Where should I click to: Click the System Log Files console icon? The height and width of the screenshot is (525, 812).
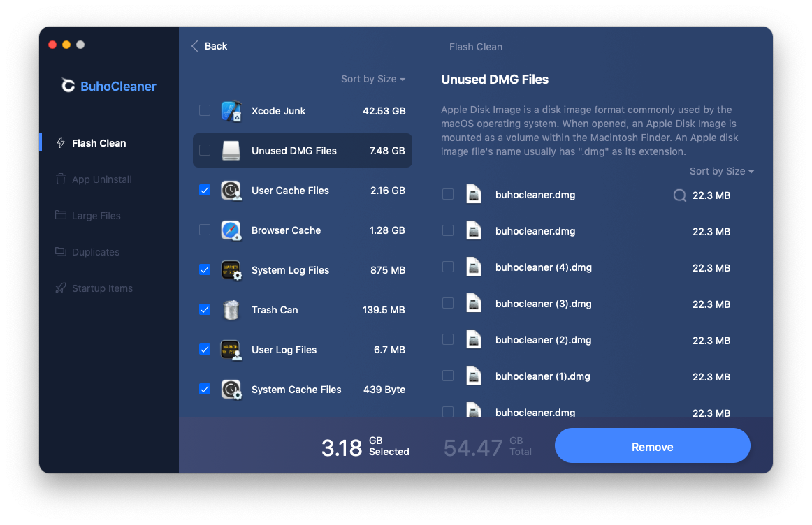[x=231, y=270]
